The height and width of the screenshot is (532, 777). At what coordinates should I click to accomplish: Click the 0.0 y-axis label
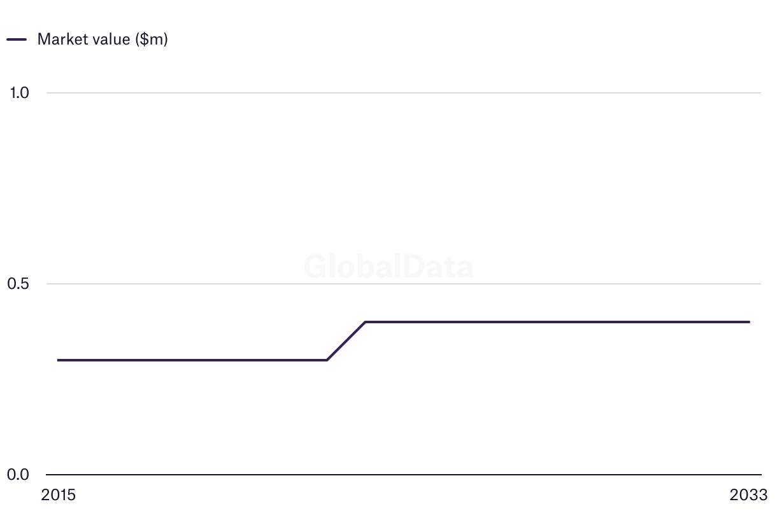(x=18, y=475)
